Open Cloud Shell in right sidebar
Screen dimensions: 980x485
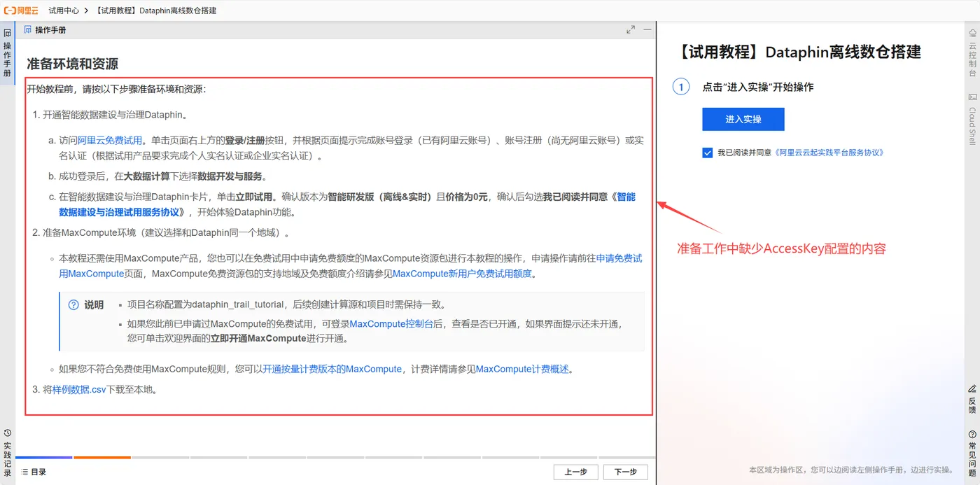pos(972,120)
